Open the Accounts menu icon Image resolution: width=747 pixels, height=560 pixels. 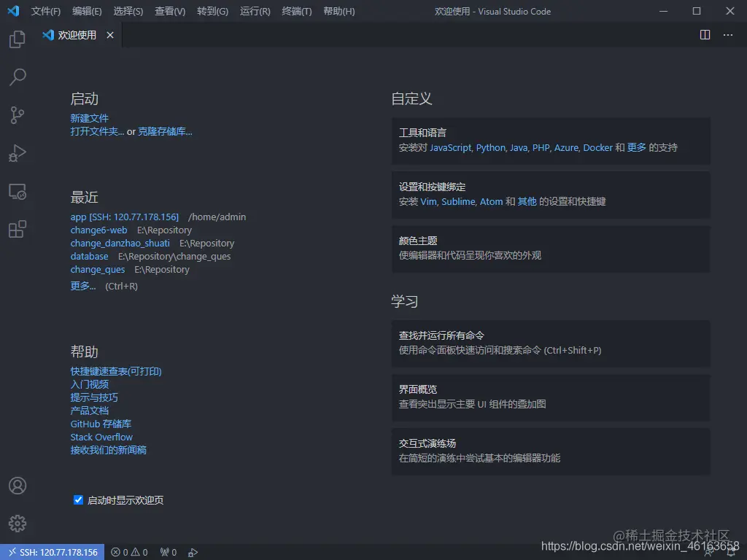[x=18, y=486]
